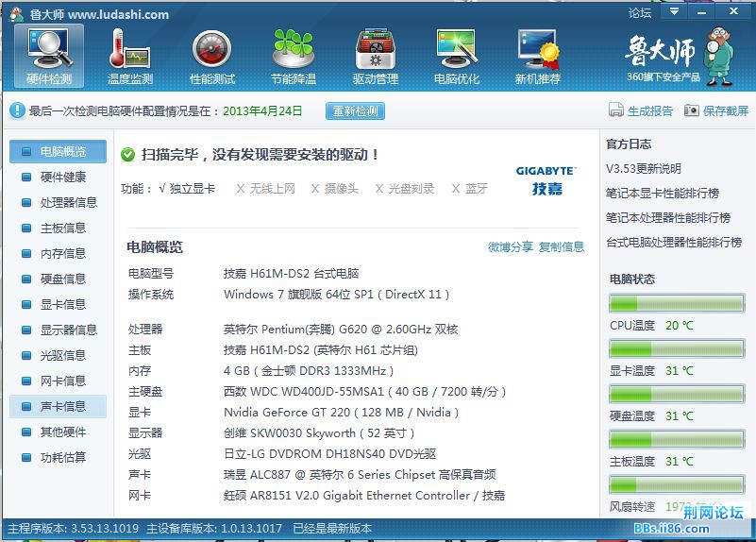Click the 鲁大师 logo mascot
Viewport: 756px width, 542px height.
(x=719, y=56)
